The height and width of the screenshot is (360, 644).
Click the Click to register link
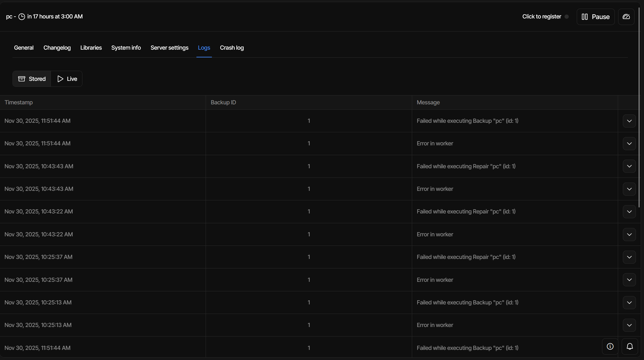click(542, 17)
